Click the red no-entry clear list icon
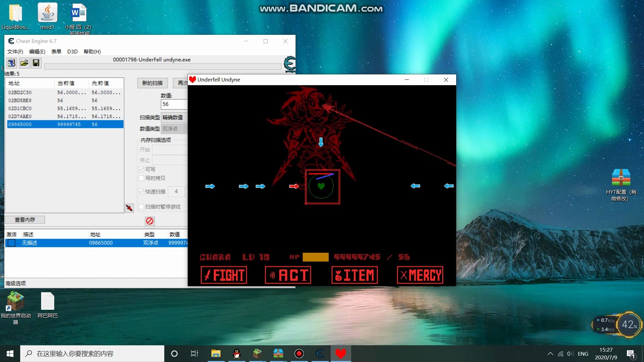 pyautogui.click(x=150, y=221)
